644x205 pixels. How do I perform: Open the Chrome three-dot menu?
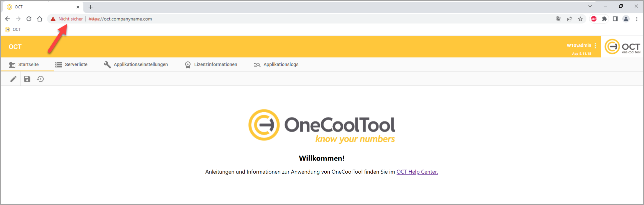click(x=637, y=19)
